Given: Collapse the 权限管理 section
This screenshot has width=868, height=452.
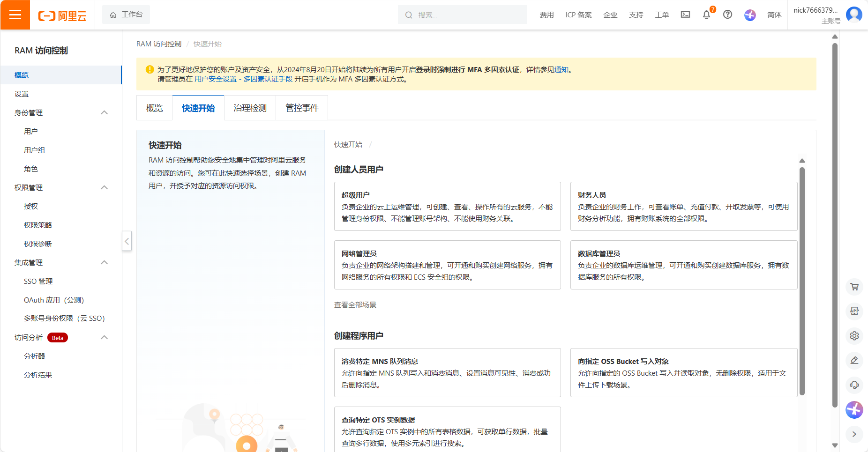Looking at the screenshot, I should (x=105, y=187).
